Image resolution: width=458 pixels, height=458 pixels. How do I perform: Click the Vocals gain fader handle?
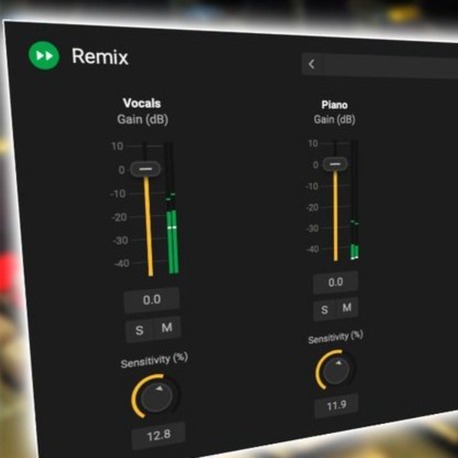click(145, 169)
